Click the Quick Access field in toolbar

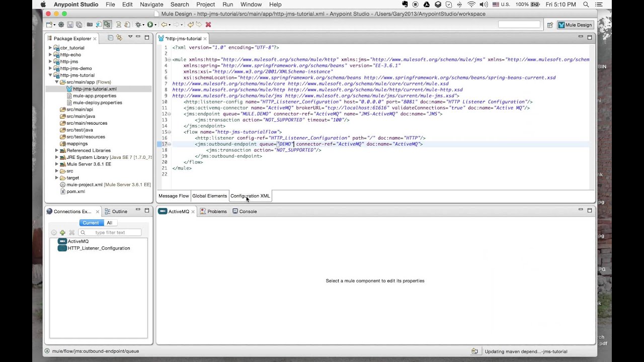(519, 25)
